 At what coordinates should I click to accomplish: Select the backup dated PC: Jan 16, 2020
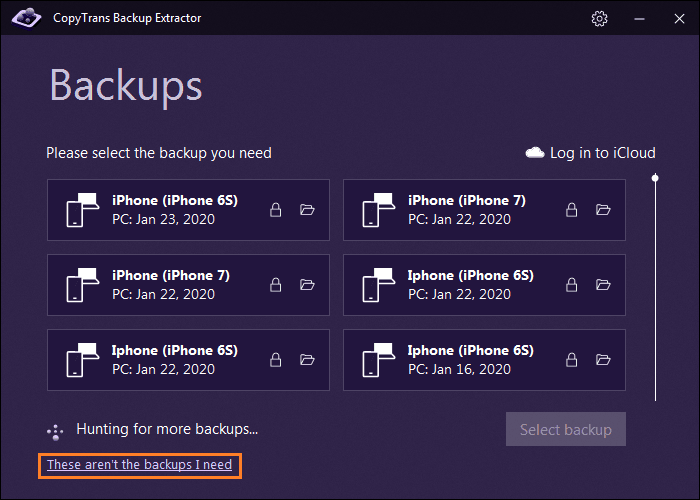click(484, 360)
